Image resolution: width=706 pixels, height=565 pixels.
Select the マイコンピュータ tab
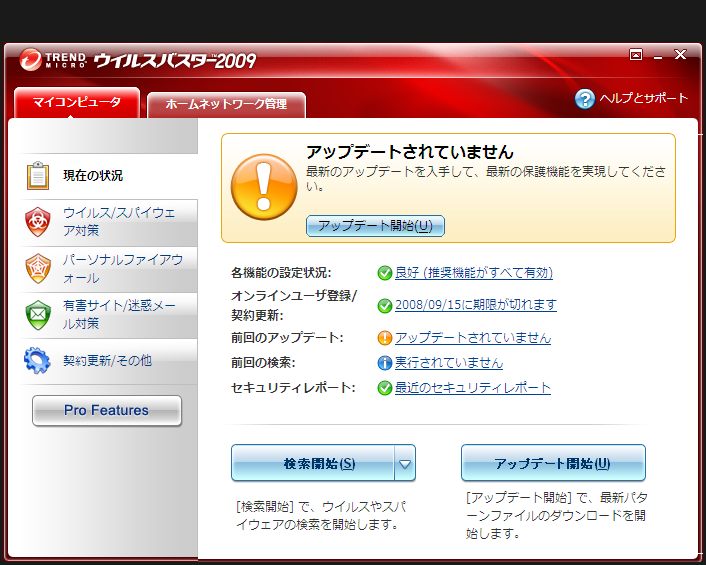click(77, 103)
